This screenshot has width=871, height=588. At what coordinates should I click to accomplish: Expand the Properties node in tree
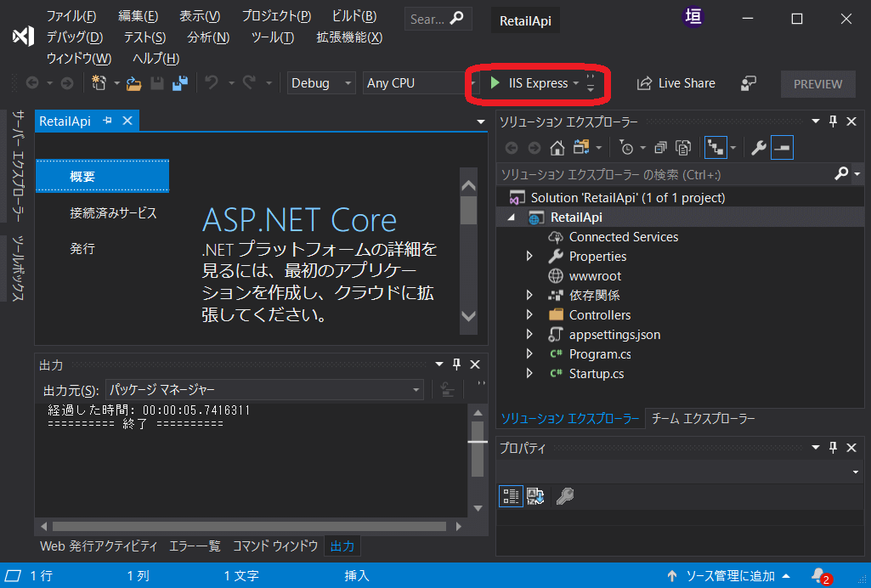click(x=529, y=256)
